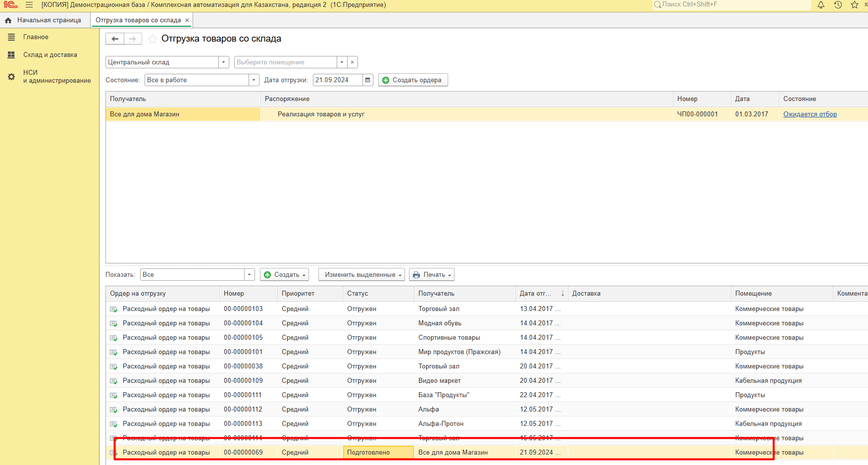
Task: Expand the Центральный склад warehouse dropdown
Action: click(x=224, y=62)
